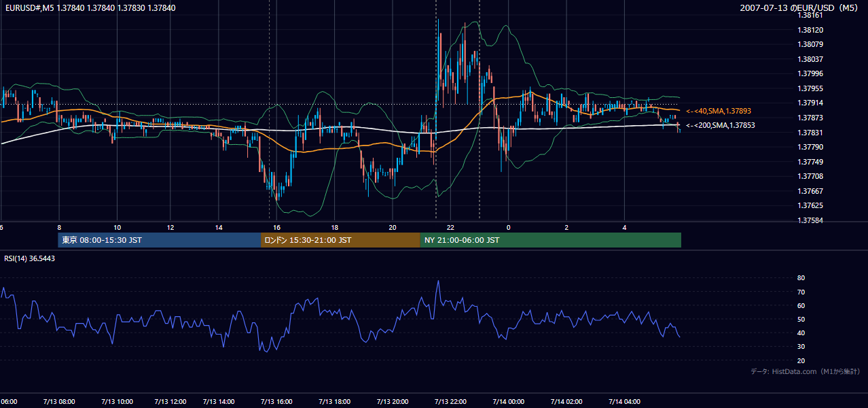Click the 7/13 12:00 bottom time label

pos(171,402)
